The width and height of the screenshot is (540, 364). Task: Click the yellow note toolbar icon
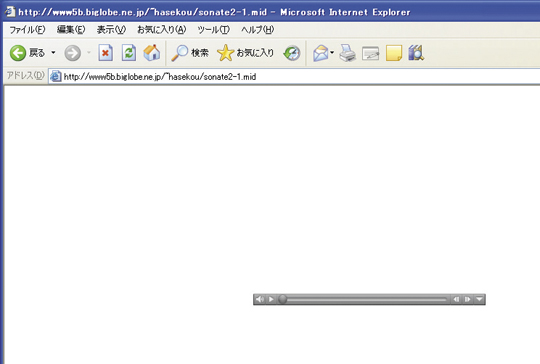[x=394, y=53]
